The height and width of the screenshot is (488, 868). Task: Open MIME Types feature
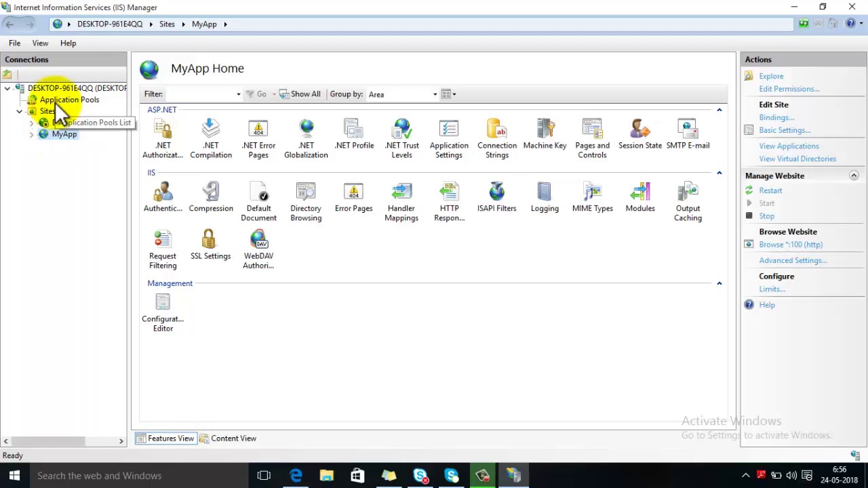pyautogui.click(x=592, y=197)
